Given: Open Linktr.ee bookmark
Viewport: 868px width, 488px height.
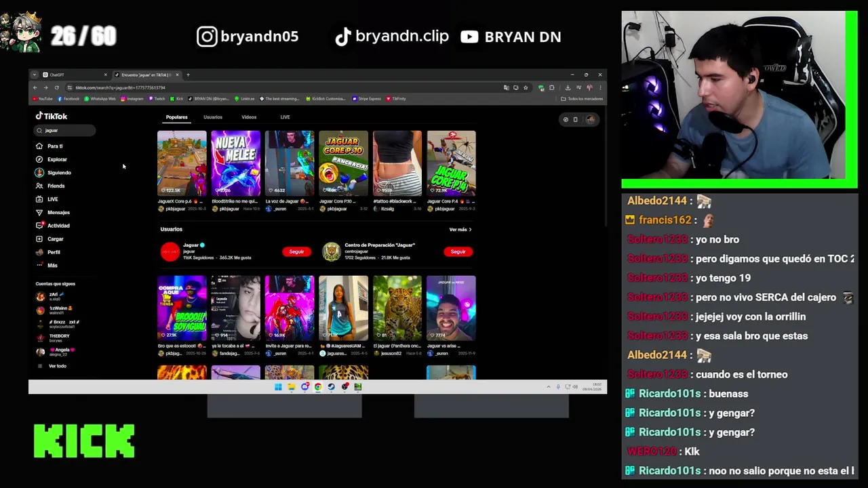Looking at the screenshot, I should [x=244, y=99].
